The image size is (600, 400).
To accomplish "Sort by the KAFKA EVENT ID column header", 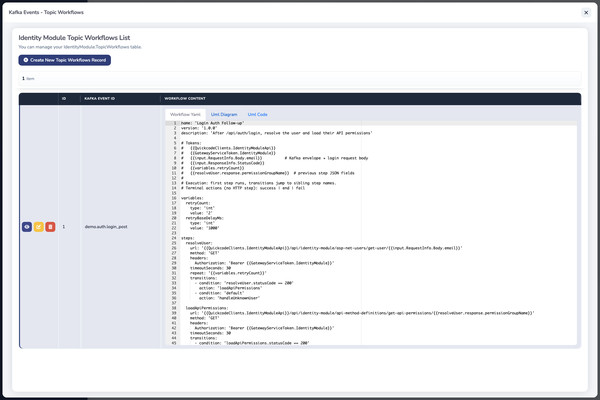I will tap(99, 99).
